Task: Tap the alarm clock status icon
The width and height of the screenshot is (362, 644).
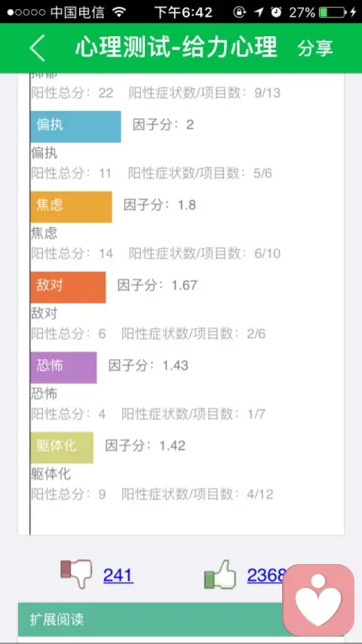Action: [277, 12]
